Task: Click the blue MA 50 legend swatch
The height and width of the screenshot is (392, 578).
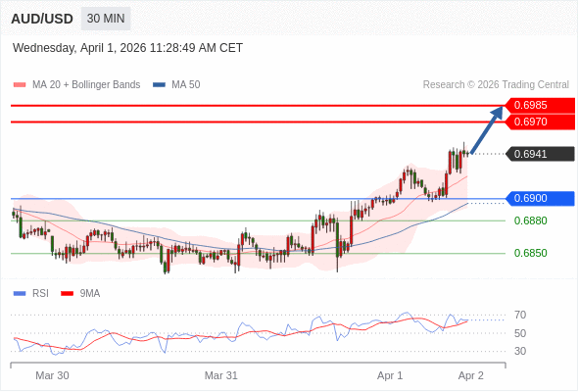Action: [x=160, y=85]
